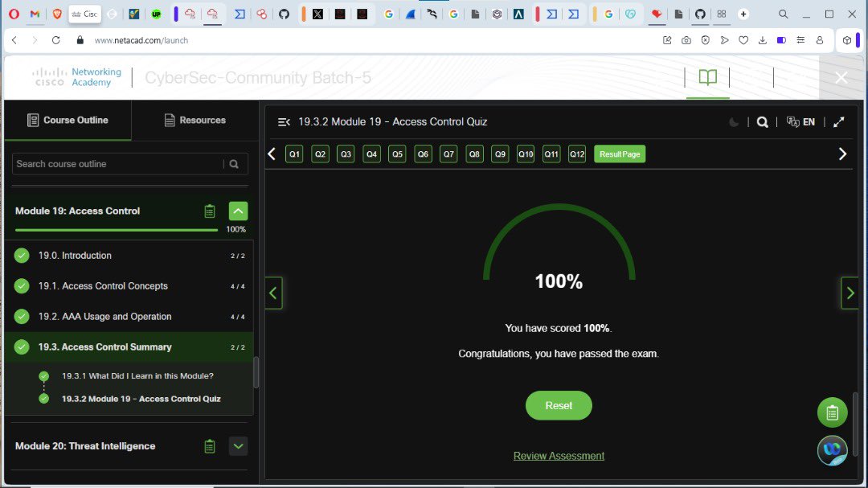The height and width of the screenshot is (488, 868).
Task: Go to question Q5 in the quiz
Action: [397, 153]
